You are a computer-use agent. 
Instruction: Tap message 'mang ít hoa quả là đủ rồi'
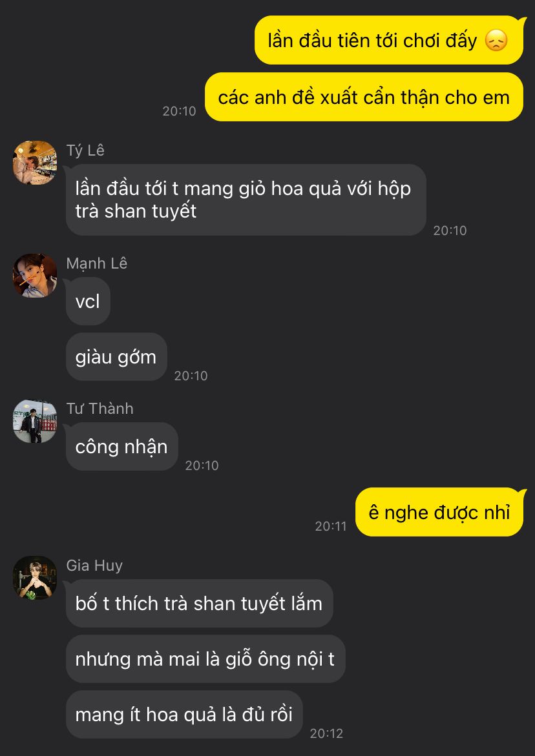(x=184, y=714)
